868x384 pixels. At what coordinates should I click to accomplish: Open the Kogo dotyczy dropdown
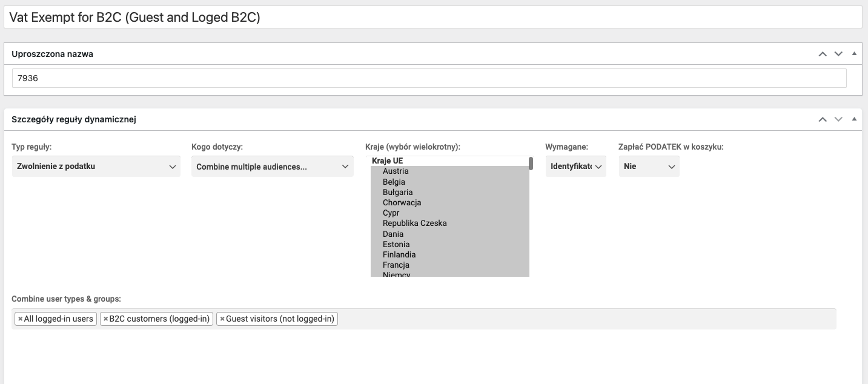pos(272,167)
